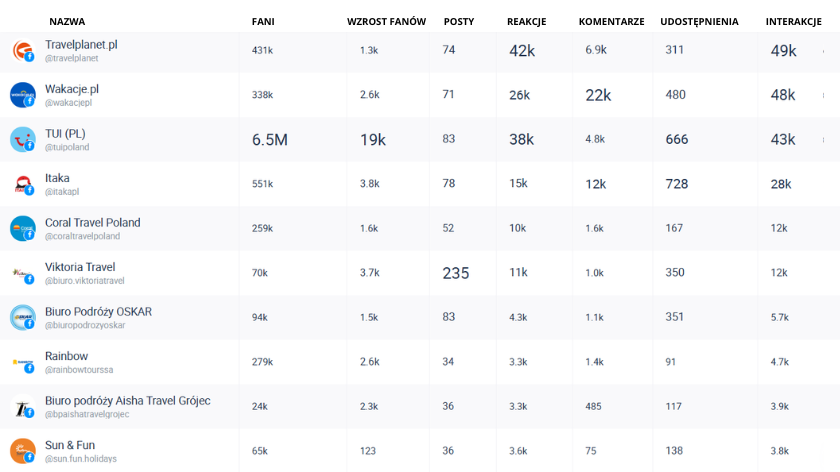840x472 pixels.
Task: Click the 6.5M fans value for TUI
Action: (x=270, y=140)
